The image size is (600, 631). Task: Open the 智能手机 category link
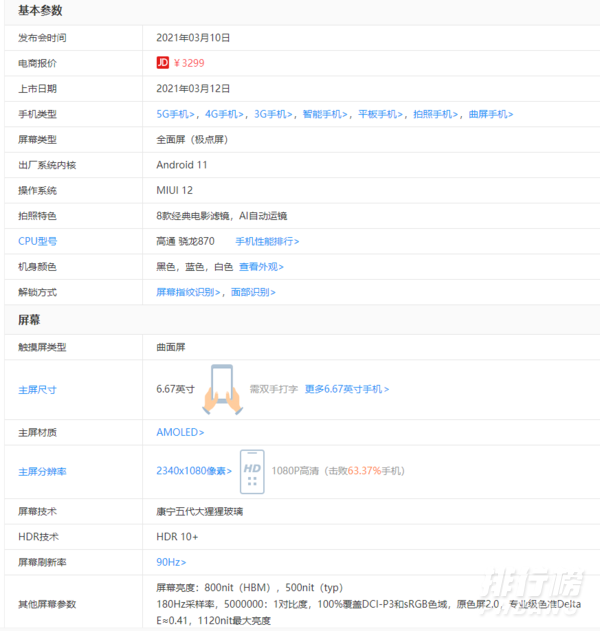[x=325, y=114]
